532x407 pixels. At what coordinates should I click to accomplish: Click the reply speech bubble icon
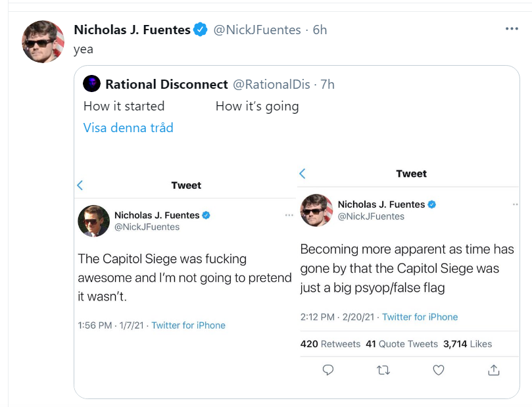pos(327,370)
